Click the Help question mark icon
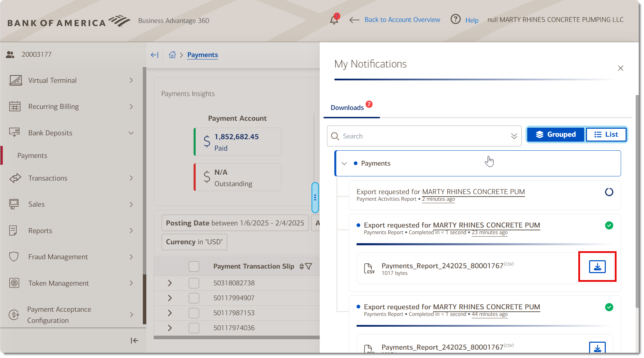 [x=455, y=19]
